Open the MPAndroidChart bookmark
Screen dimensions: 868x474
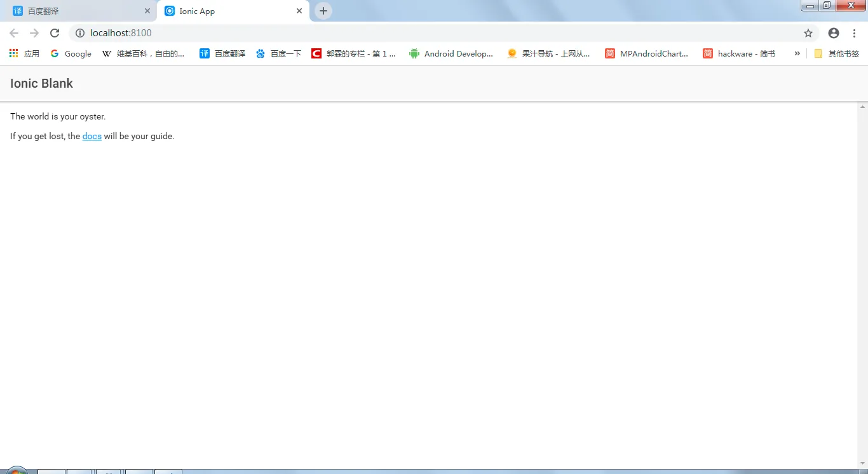click(x=646, y=54)
